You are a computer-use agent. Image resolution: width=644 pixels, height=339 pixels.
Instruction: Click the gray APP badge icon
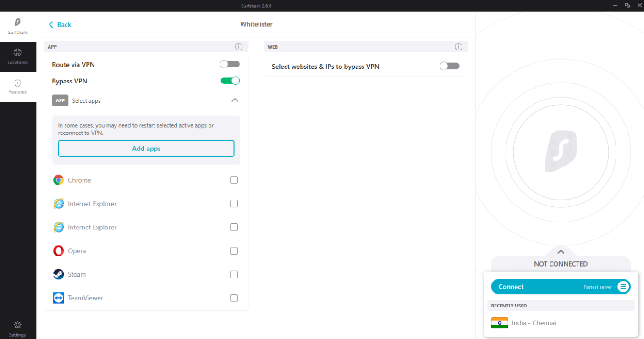(x=60, y=100)
